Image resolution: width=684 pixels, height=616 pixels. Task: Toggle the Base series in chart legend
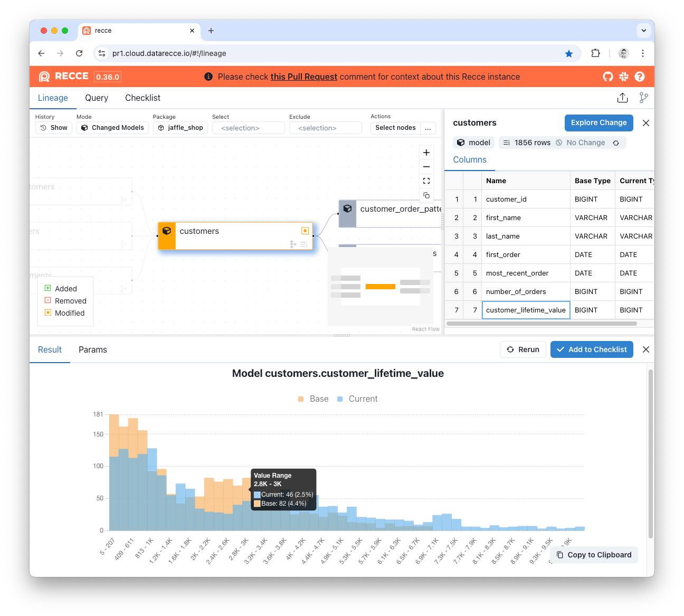click(x=313, y=399)
